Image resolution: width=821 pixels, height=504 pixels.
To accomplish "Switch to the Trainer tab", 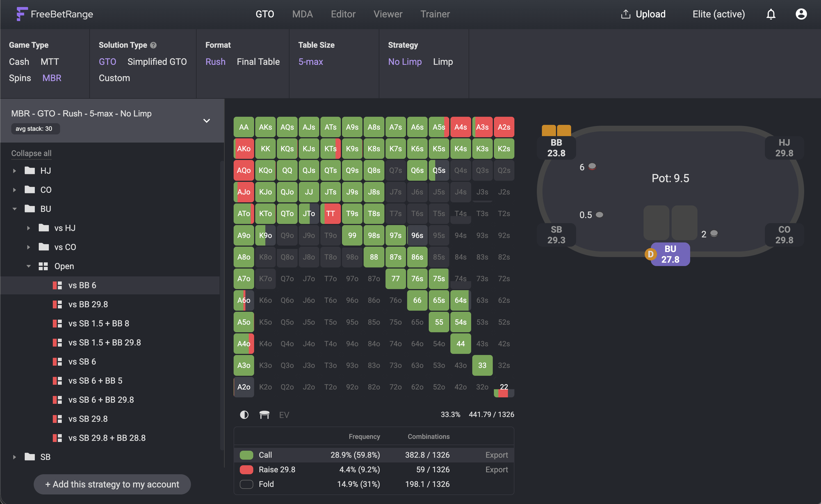I will tap(435, 14).
